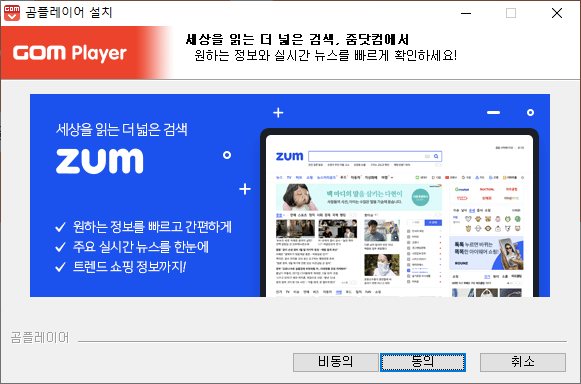
Task: Minimize the installer window
Action: tap(466, 13)
